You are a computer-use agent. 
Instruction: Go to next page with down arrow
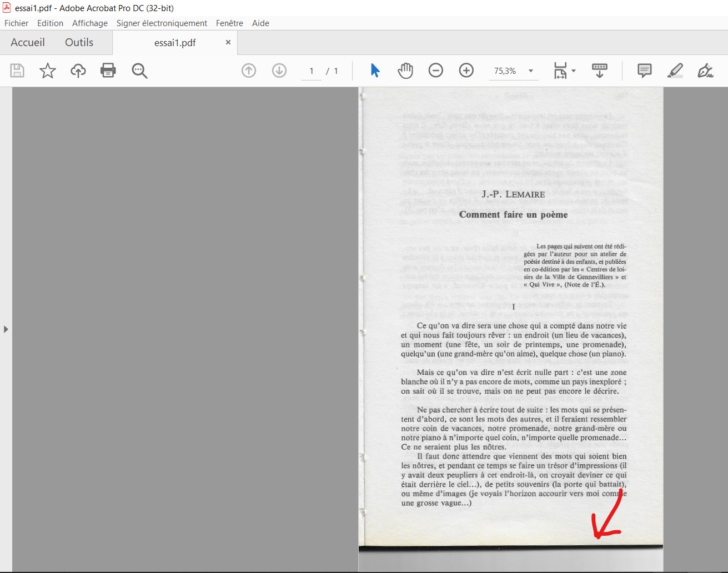coord(279,71)
